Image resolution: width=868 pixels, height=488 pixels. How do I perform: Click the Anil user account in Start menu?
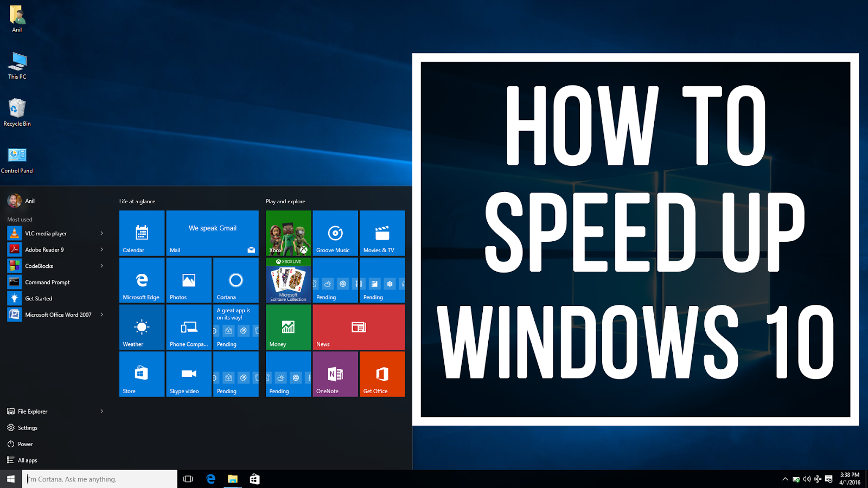pyautogui.click(x=22, y=201)
